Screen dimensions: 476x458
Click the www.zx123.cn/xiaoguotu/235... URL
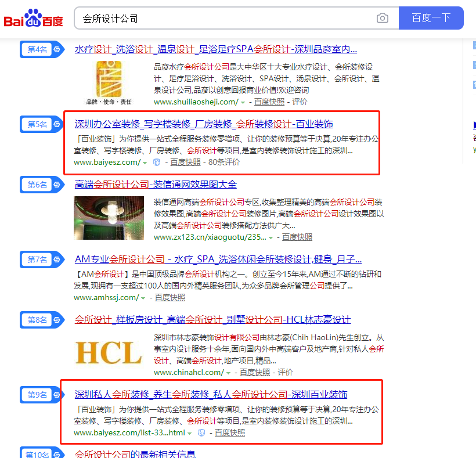pyautogui.click(x=210, y=237)
